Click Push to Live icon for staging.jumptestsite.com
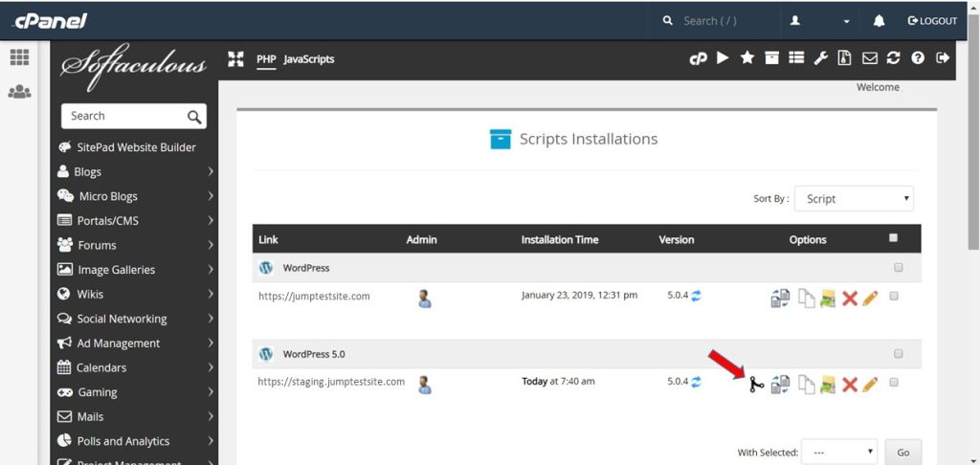Screen dimensions: 980x465 coord(756,385)
